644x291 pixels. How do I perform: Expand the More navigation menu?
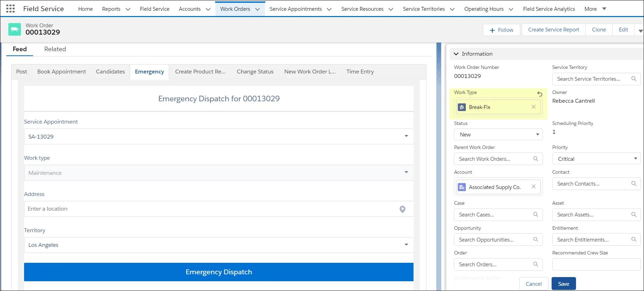pyautogui.click(x=595, y=9)
